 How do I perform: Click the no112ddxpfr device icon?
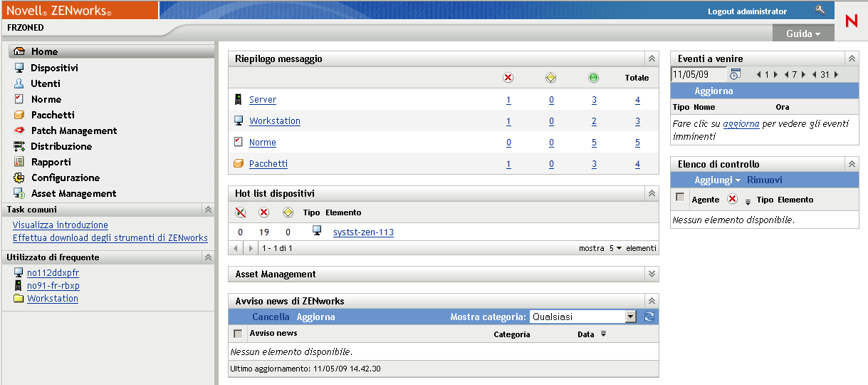pos(19,272)
